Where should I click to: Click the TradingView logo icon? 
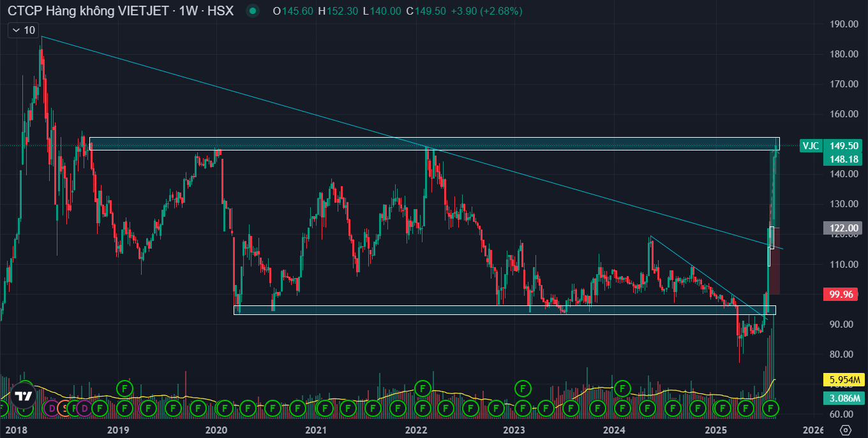(x=23, y=395)
